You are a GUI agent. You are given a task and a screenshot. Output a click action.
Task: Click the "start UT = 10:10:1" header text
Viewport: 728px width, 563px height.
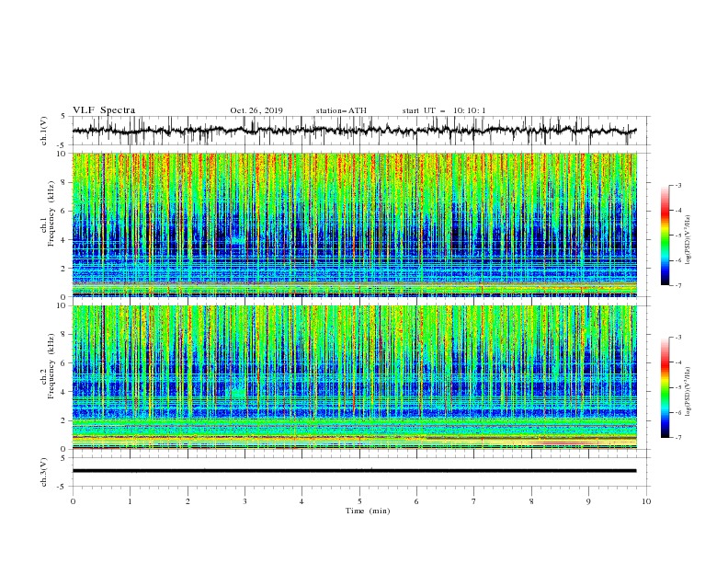tap(444, 110)
